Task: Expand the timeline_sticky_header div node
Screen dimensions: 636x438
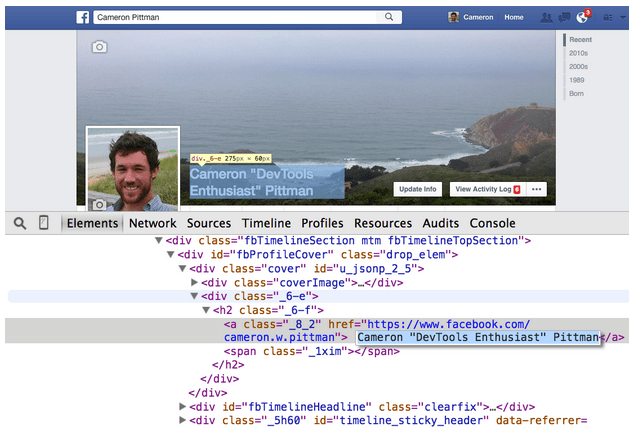Action: click(x=183, y=420)
